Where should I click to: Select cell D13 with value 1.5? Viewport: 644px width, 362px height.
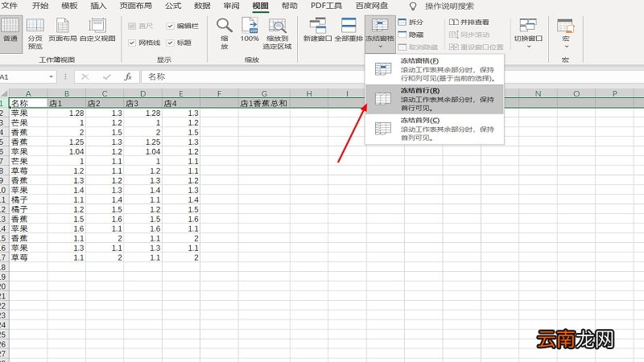coord(142,219)
